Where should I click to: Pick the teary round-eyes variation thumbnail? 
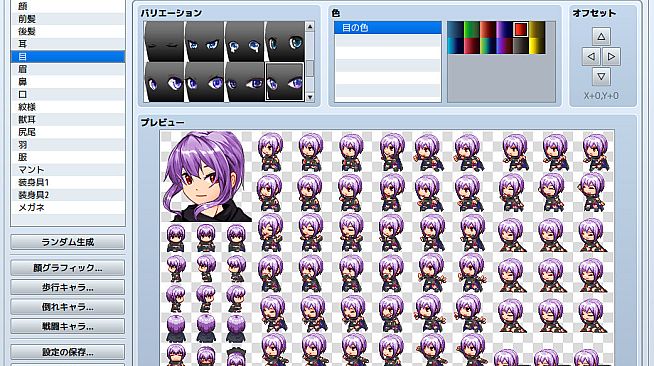click(x=244, y=42)
